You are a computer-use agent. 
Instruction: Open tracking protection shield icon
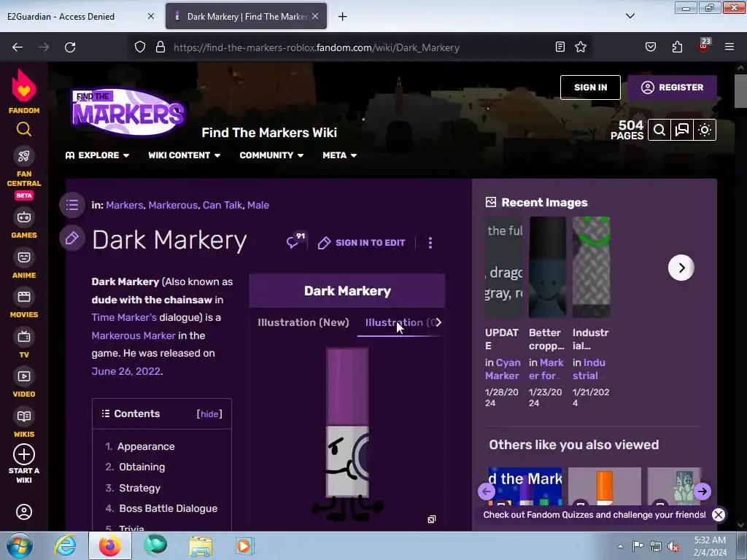click(x=139, y=47)
